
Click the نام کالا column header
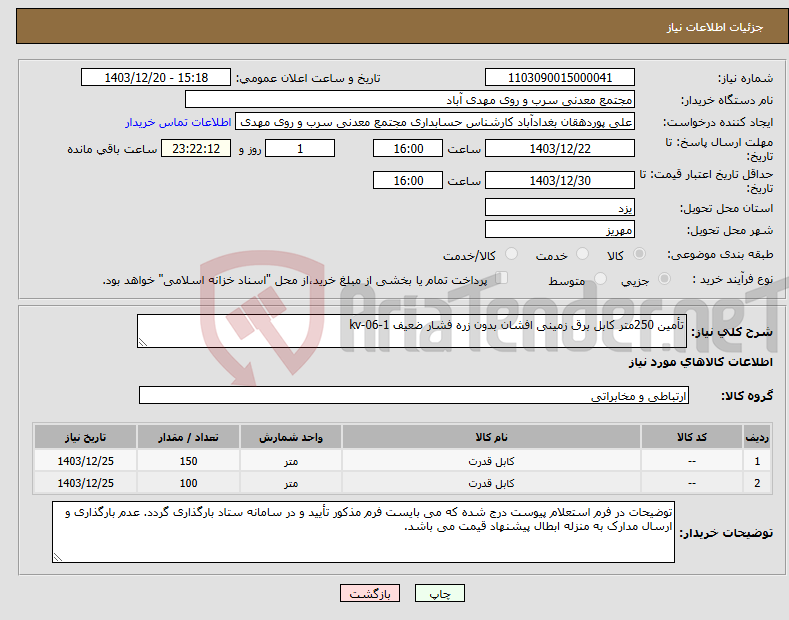491,437
